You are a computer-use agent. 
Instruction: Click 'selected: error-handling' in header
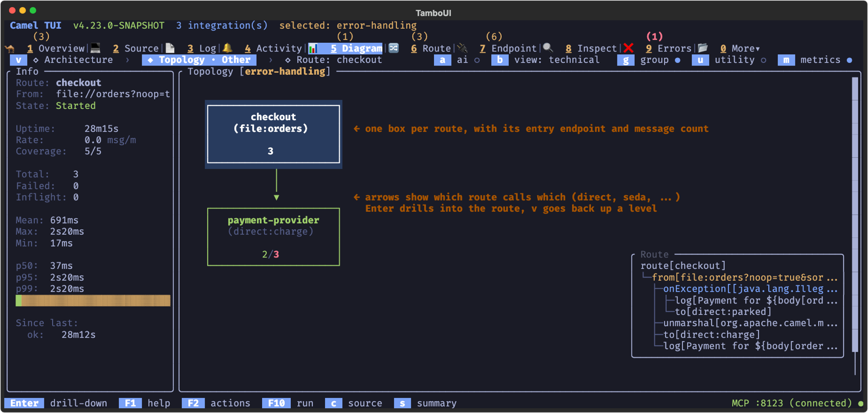[348, 25]
